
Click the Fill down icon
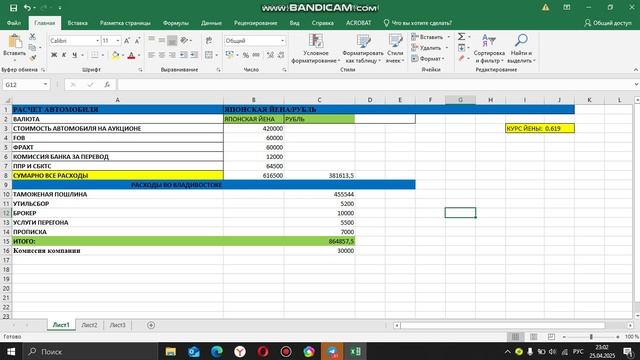pos(461,48)
